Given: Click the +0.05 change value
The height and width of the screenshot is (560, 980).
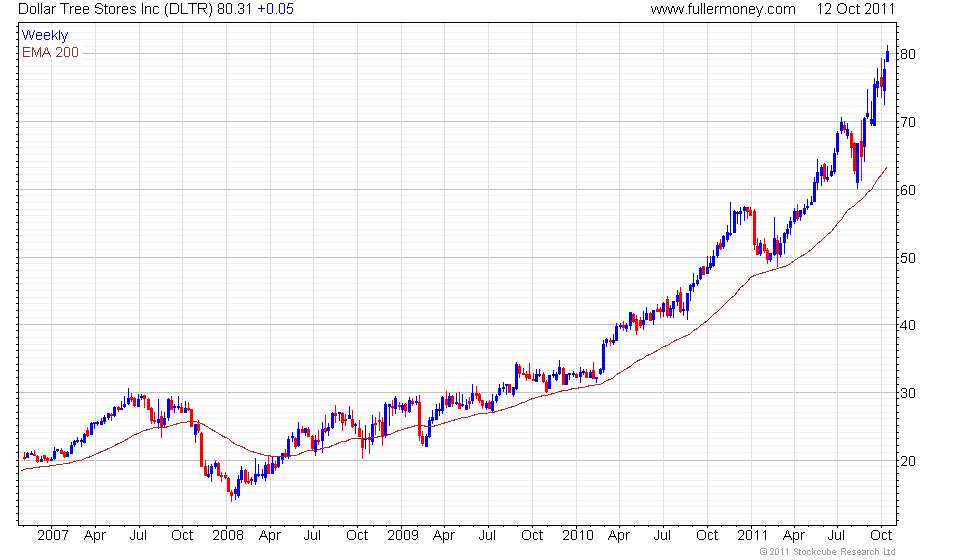Looking at the screenshot, I should pyautogui.click(x=275, y=9).
